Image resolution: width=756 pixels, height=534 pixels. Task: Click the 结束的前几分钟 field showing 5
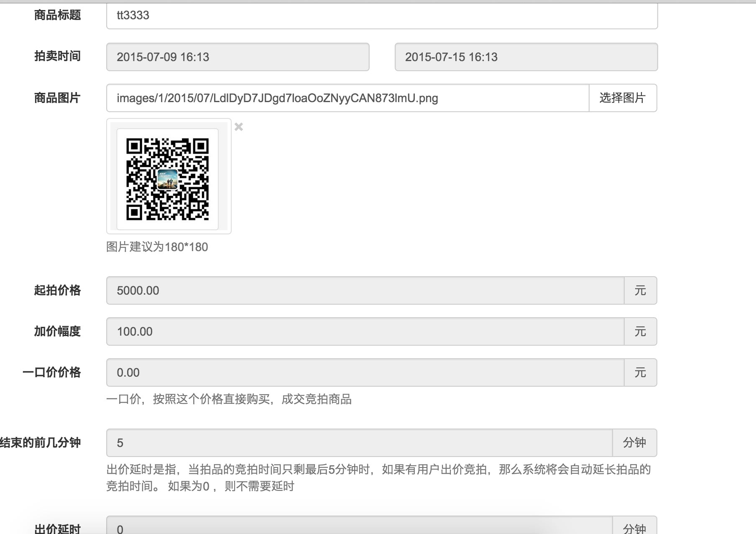[x=360, y=443]
